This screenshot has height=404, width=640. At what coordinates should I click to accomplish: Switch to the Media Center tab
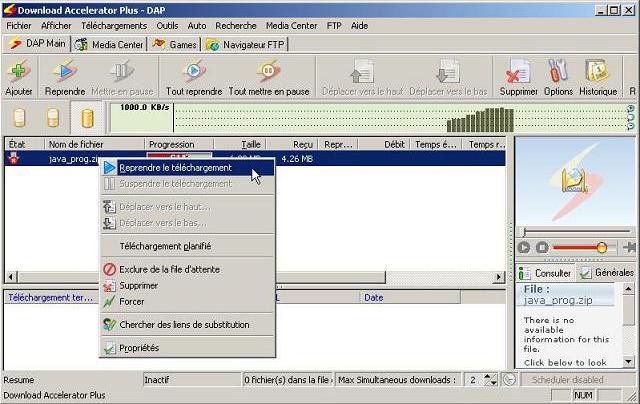click(111, 44)
